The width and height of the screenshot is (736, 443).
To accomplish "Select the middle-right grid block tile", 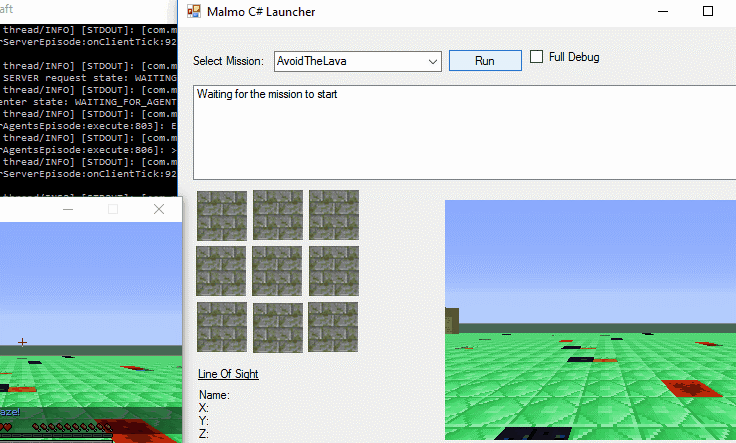I will click(x=334, y=271).
